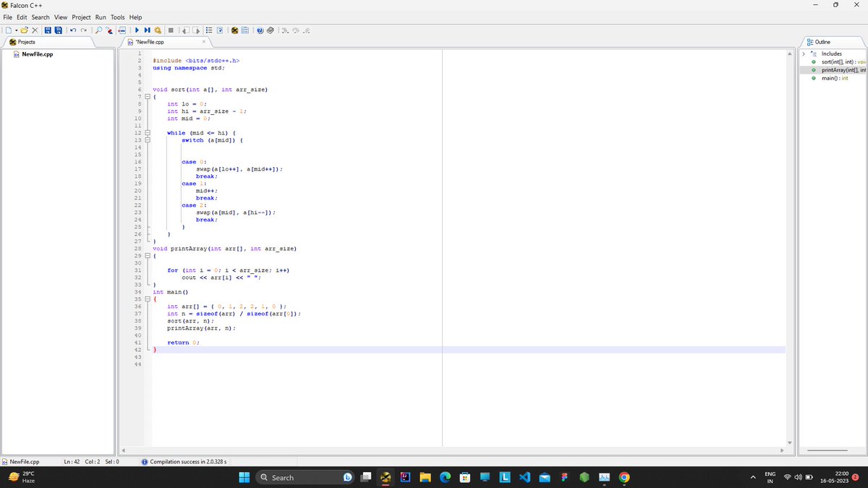The image size is (868, 488).
Task: Click the navigate forward arrow icon
Action: 196,30
